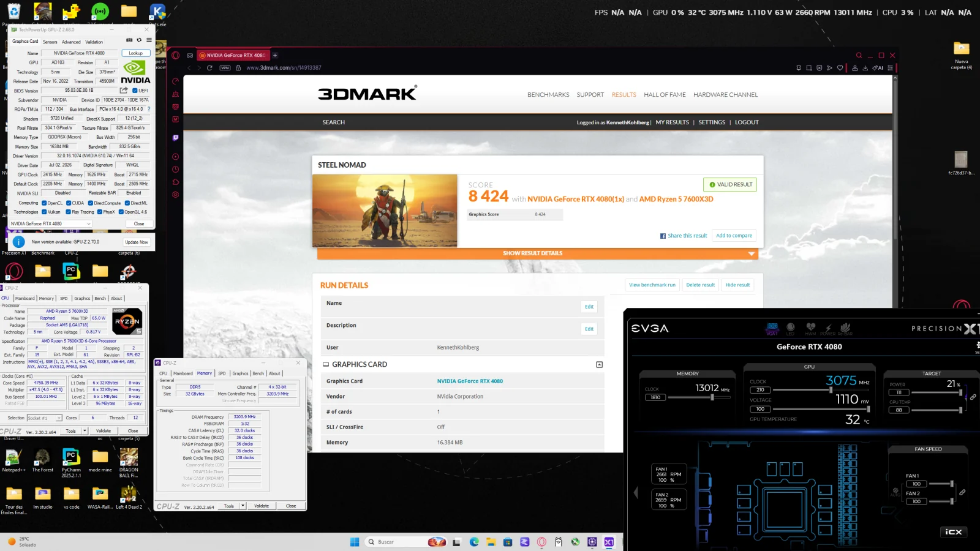
Task: Toggle the UEFI checkbox in GPU-Z
Action: [135, 91]
